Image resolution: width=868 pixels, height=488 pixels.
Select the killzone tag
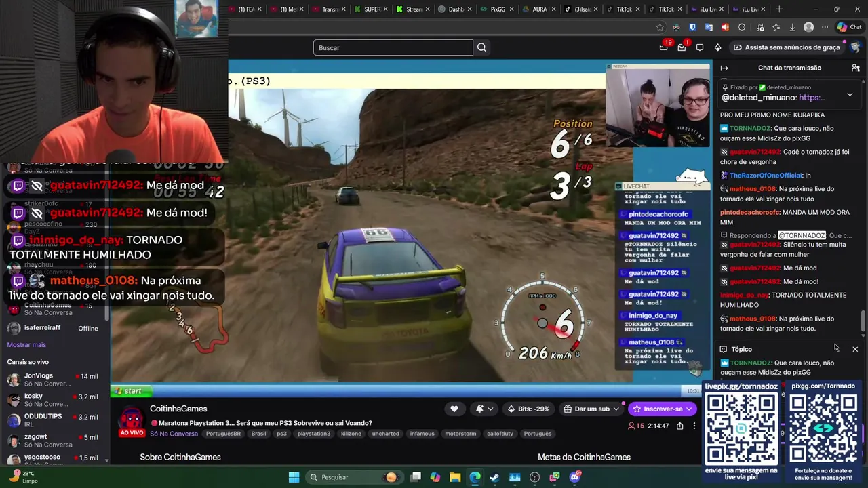[351, 434]
